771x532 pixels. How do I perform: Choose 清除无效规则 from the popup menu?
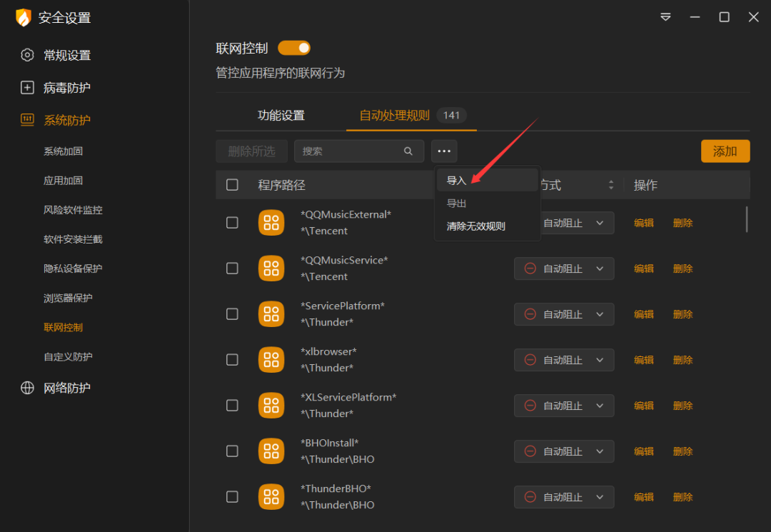click(488, 226)
